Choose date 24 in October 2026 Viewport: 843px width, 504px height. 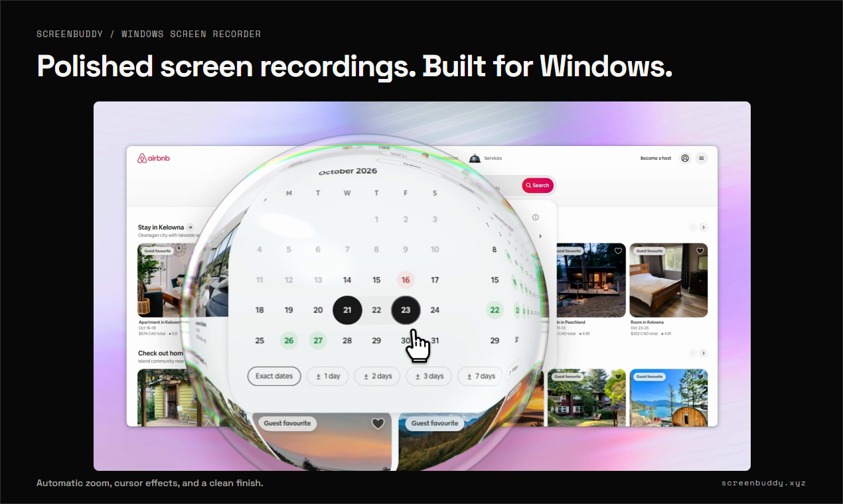(x=435, y=310)
